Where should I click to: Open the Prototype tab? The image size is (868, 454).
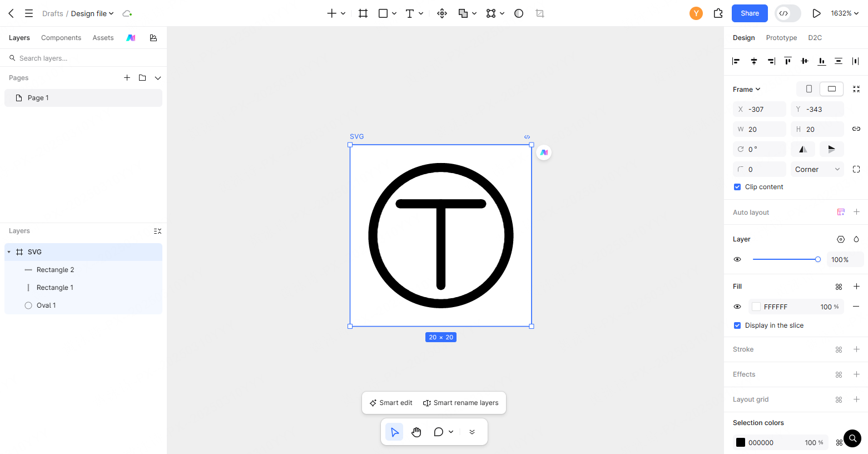click(x=781, y=38)
